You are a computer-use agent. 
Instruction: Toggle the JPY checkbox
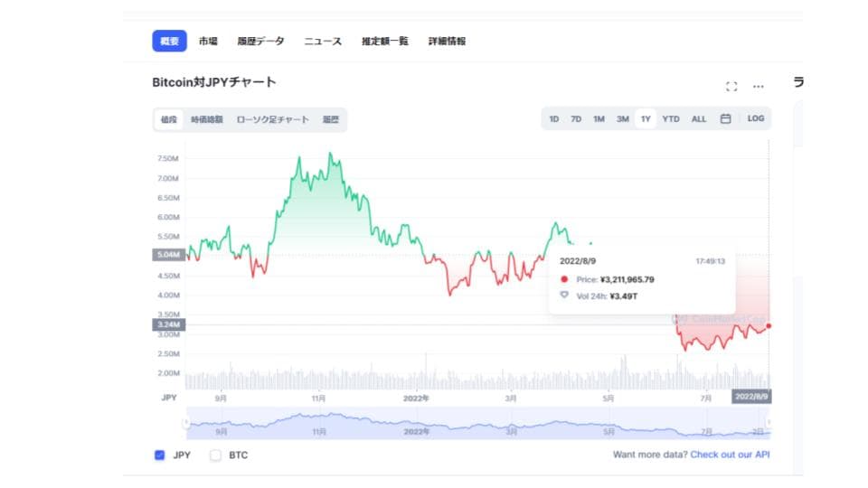coord(160,455)
